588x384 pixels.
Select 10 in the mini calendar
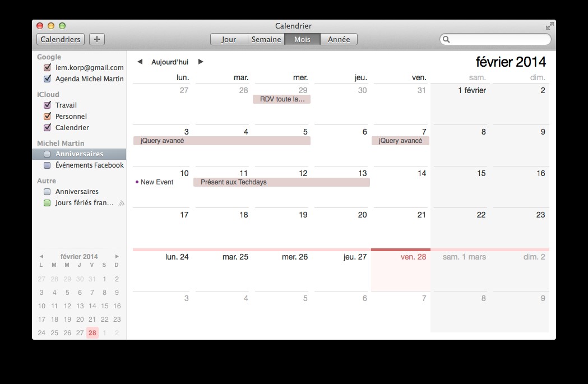coord(41,306)
